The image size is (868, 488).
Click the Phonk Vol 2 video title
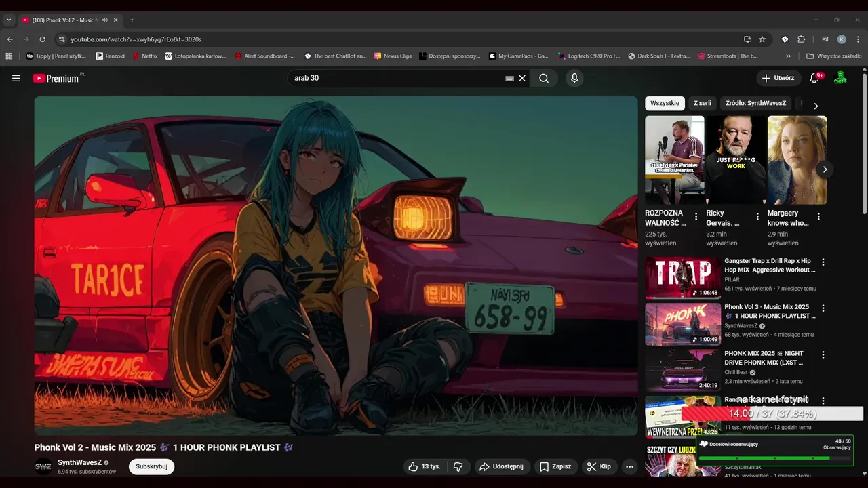pos(163,447)
